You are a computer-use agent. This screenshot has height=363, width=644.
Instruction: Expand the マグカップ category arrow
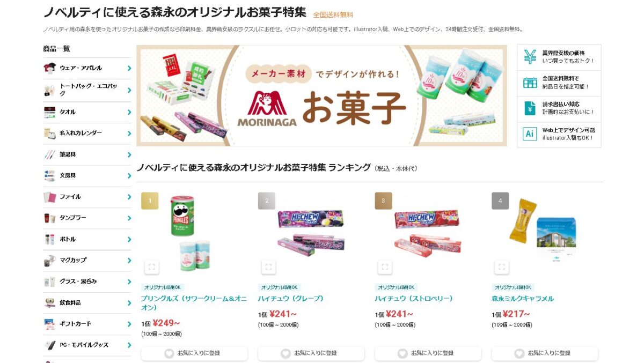[129, 260]
